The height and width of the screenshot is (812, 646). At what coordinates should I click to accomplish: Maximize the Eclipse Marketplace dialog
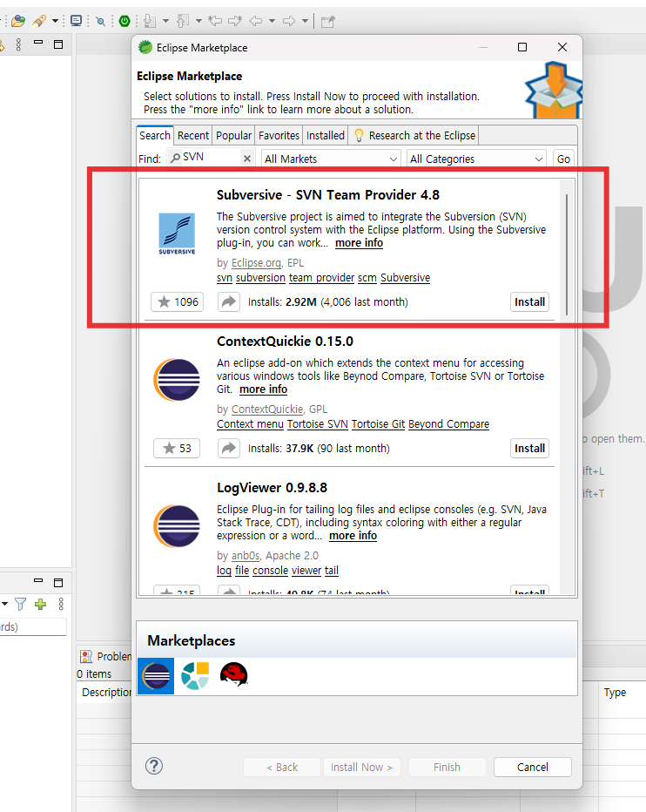[x=522, y=47]
